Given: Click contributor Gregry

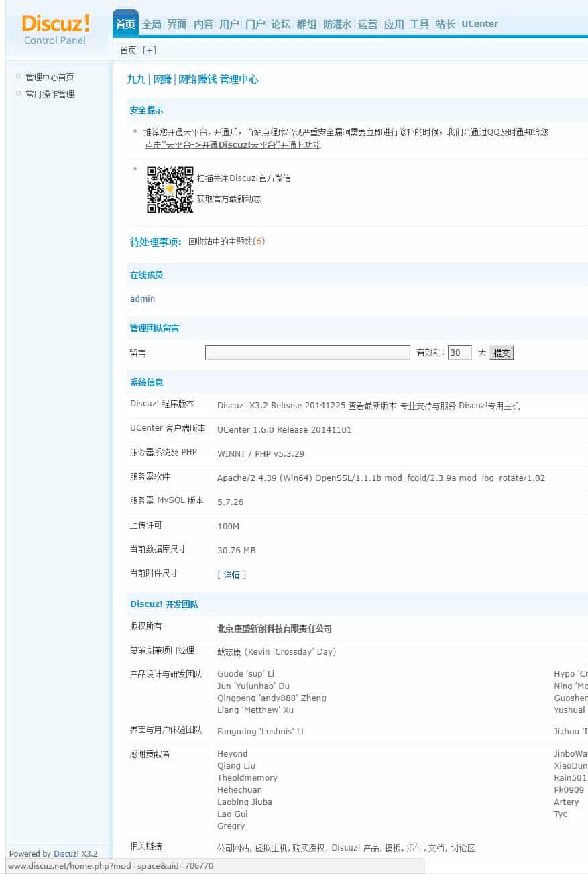Looking at the screenshot, I should [231, 826].
